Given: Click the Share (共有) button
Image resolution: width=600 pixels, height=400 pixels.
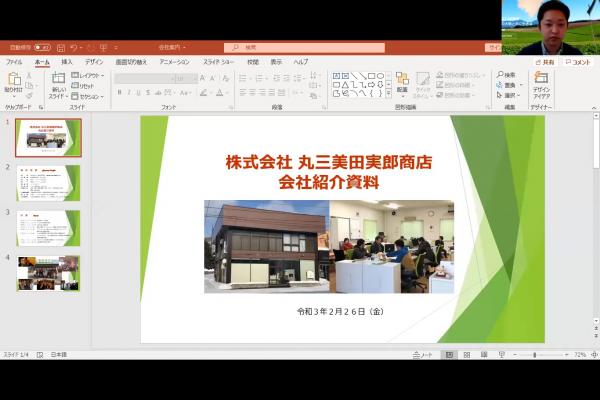Looking at the screenshot, I should click(545, 62).
